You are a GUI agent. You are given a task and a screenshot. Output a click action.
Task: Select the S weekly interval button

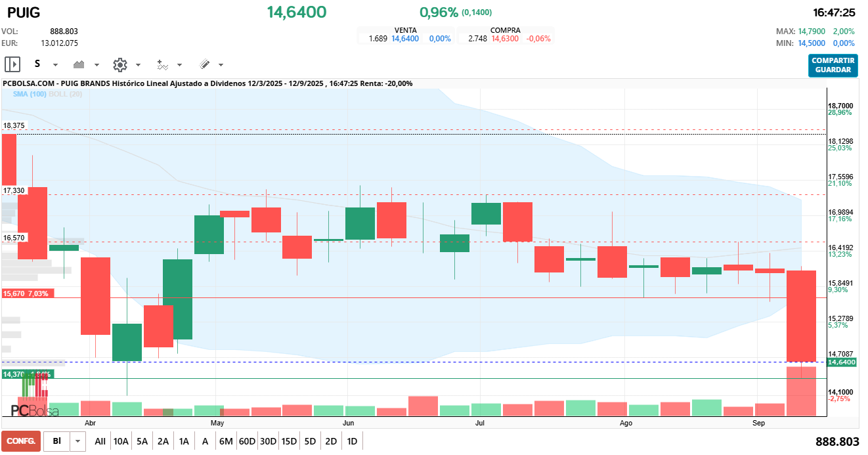[37, 64]
